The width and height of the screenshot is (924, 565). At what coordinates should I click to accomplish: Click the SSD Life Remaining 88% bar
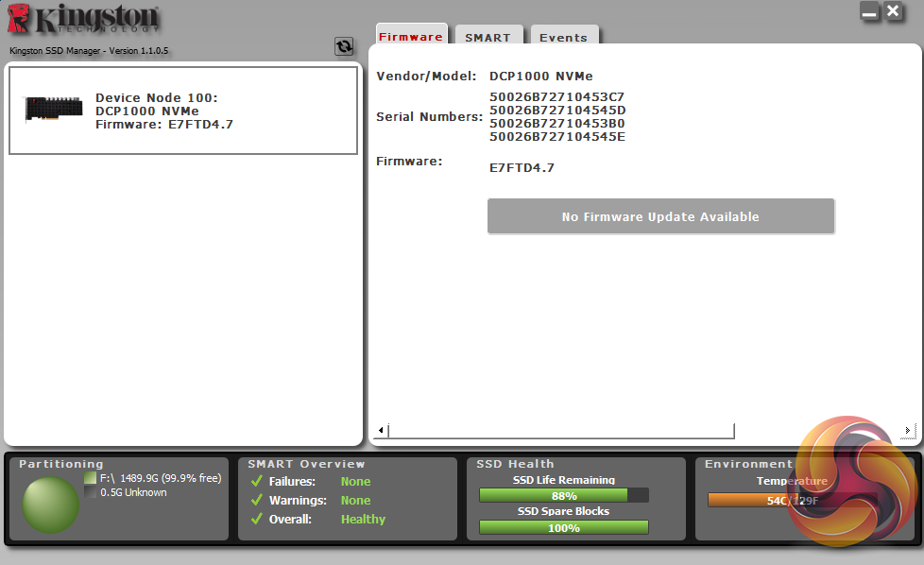(x=564, y=496)
